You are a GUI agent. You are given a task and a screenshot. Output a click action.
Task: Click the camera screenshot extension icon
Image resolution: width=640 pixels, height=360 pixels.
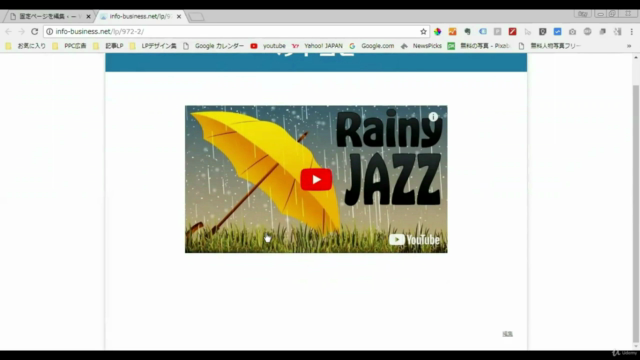click(x=572, y=31)
